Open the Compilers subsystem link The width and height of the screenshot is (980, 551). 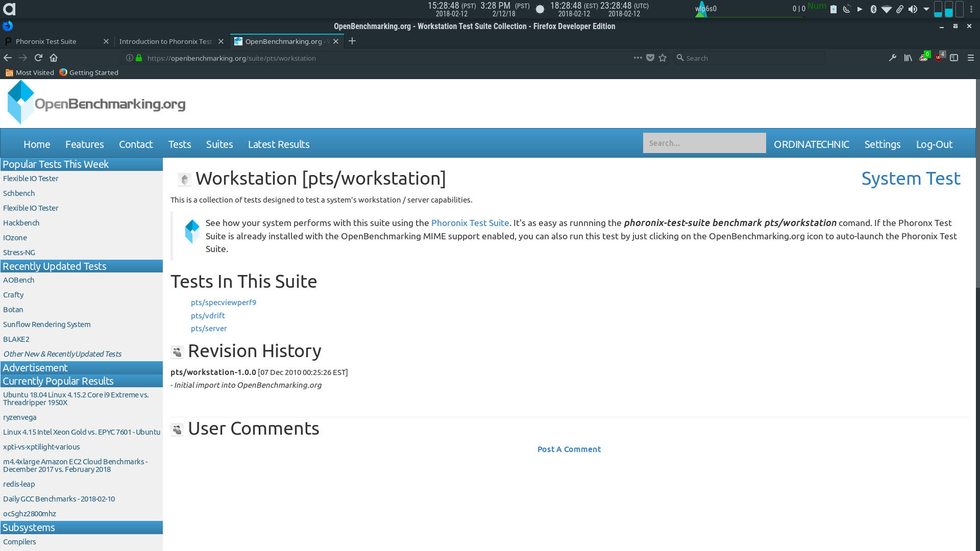(19, 542)
